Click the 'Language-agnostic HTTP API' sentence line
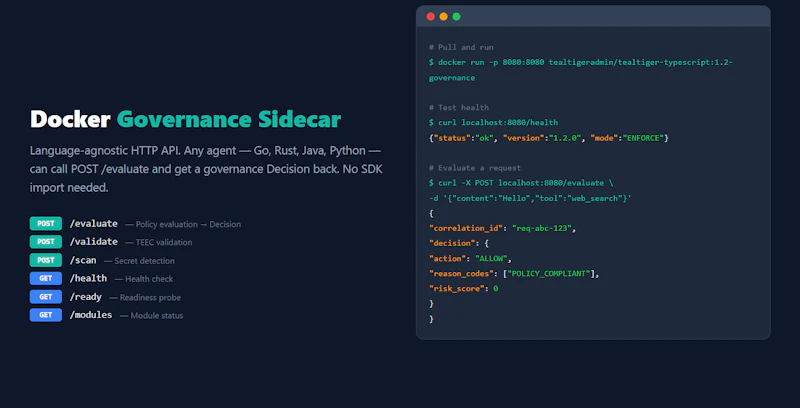Viewport: 800px width, 408px height. coord(206,151)
